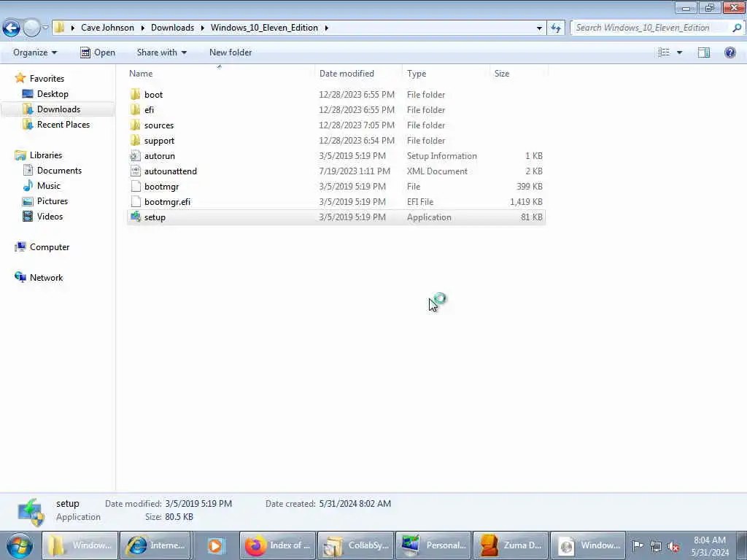Screen dimensions: 747x560
Task: Click the magnifier search icon
Action: [x=737, y=28]
